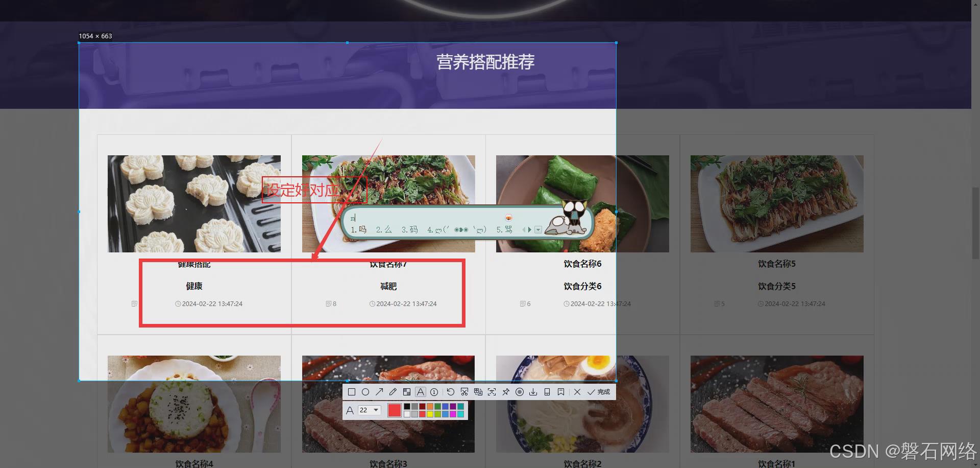
Task: Select the mosaic blur tool
Action: 407,392
